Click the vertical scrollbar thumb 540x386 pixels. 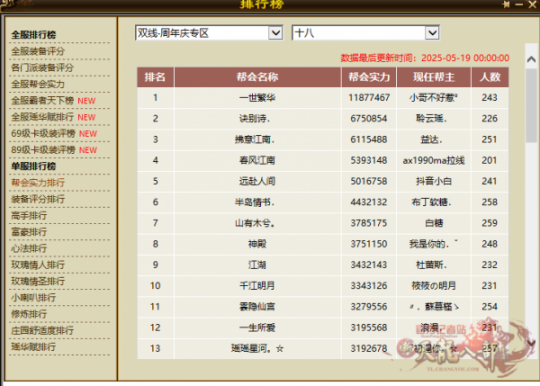click(x=531, y=105)
